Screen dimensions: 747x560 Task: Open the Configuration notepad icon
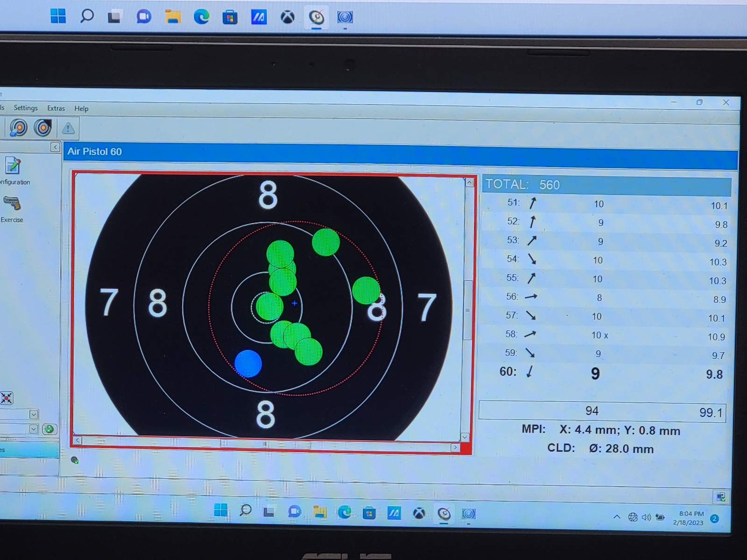(x=13, y=166)
